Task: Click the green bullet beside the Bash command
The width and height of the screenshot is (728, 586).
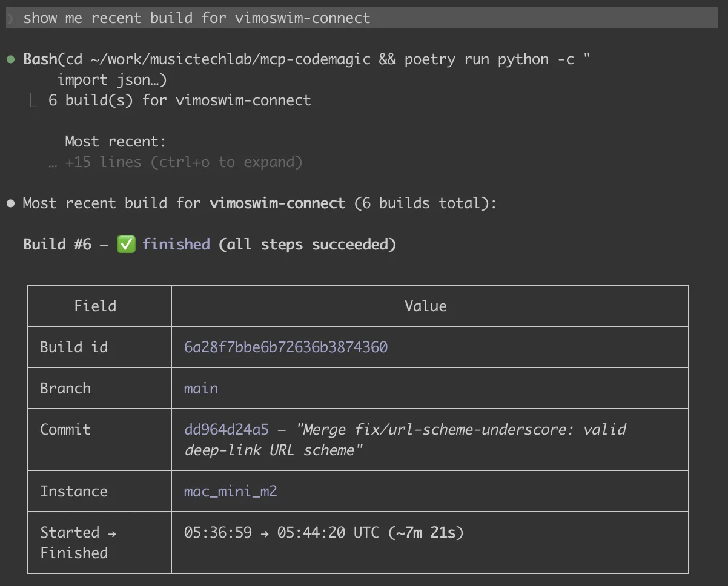Action: tap(10, 59)
